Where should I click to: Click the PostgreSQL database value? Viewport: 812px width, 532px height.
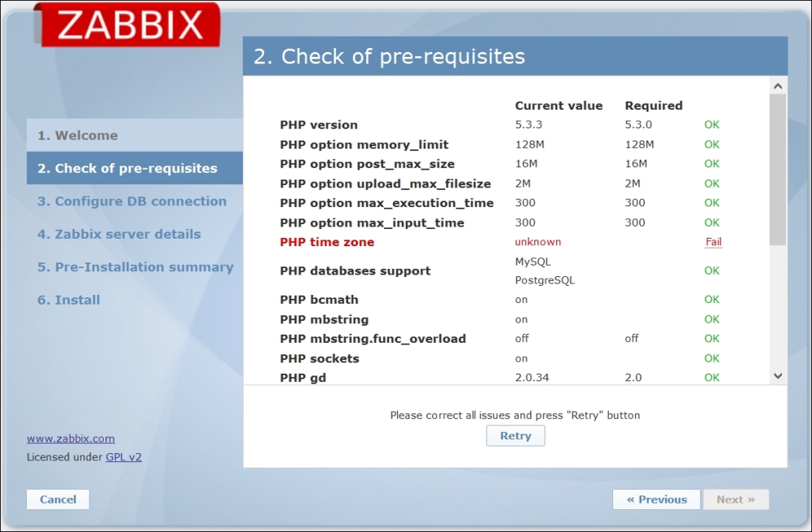545,280
